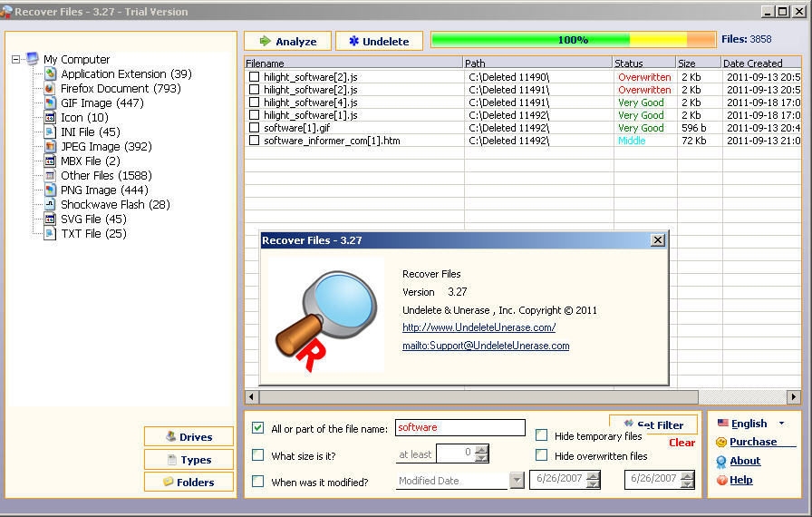Click the Icon (10) type icon

[50, 117]
